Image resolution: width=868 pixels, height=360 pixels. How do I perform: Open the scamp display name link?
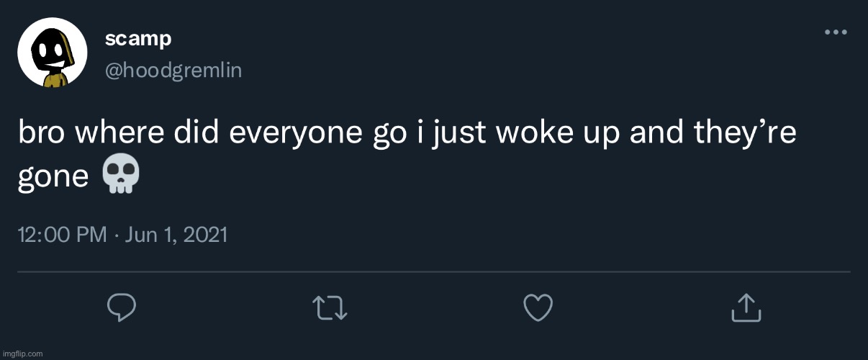coord(138,39)
